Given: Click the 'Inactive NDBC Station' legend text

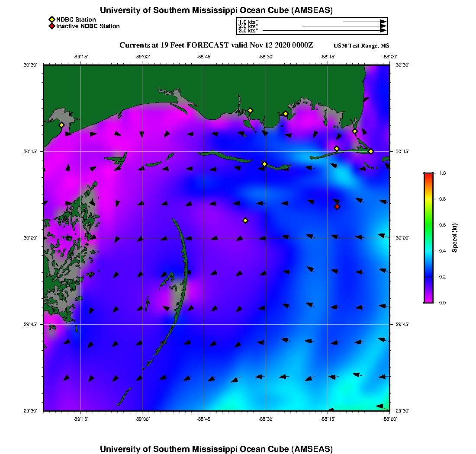Looking at the screenshot, I should tap(88, 26).
